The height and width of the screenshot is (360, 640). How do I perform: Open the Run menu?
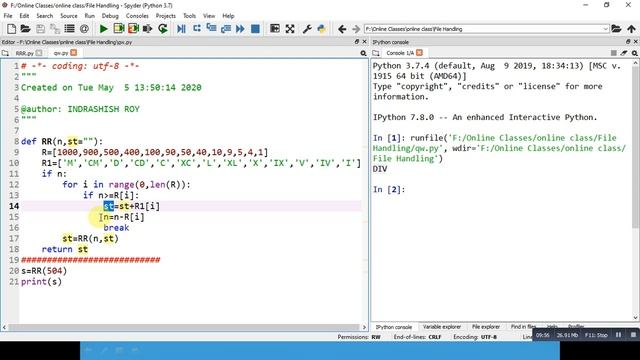click(89, 16)
